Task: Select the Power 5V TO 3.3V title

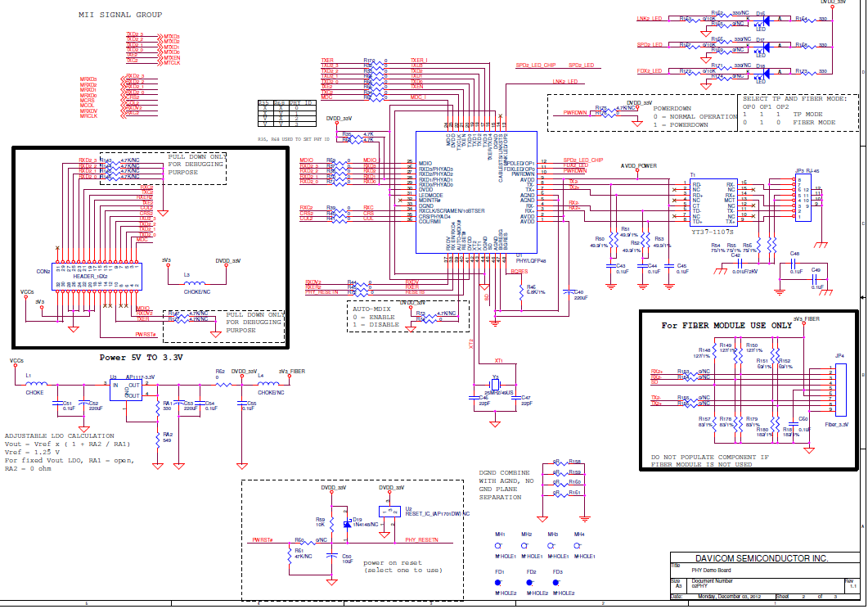Action: point(141,358)
